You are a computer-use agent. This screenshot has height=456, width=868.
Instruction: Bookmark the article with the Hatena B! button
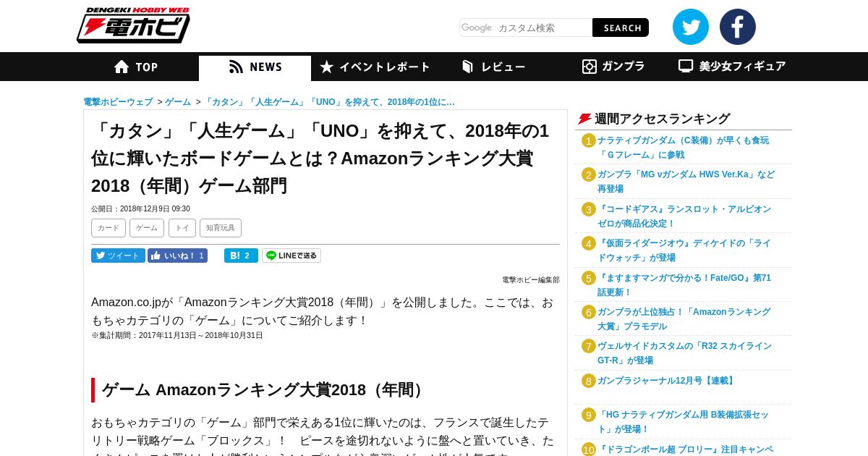tap(241, 256)
